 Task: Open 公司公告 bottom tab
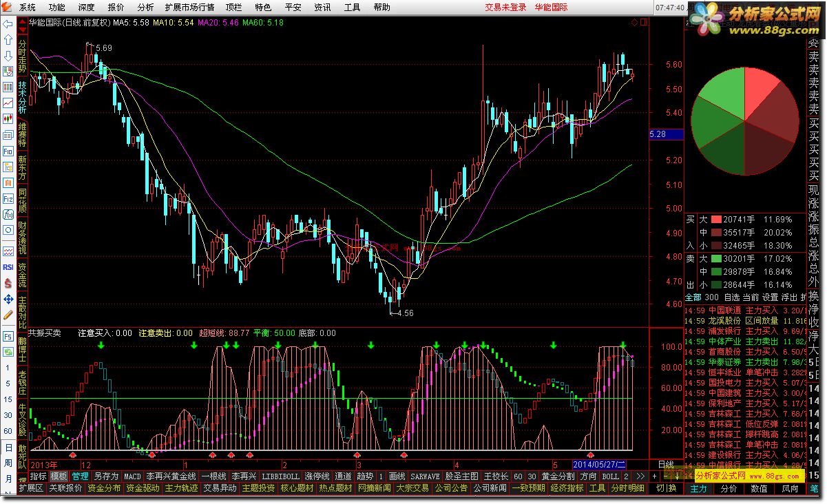tap(451, 488)
